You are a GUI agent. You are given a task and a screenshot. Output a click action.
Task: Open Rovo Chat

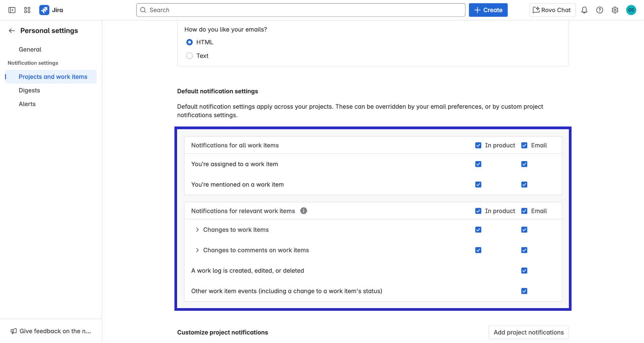pyautogui.click(x=552, y=10)
